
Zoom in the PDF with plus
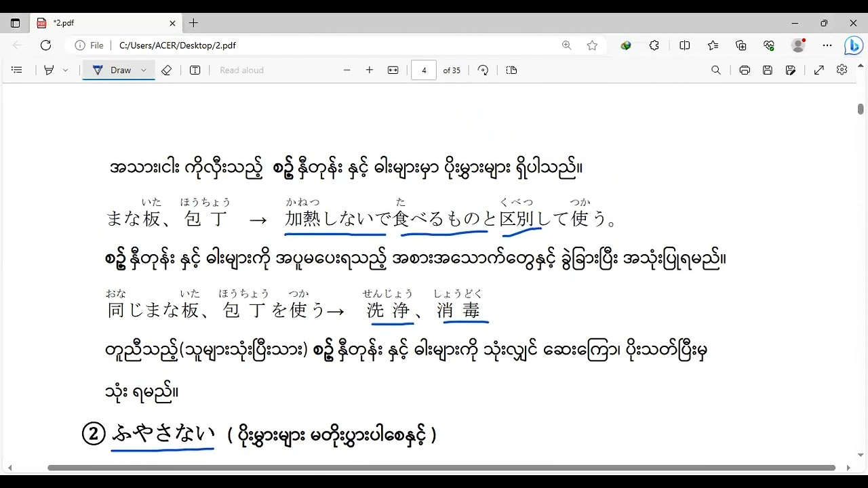click(370, 70)
